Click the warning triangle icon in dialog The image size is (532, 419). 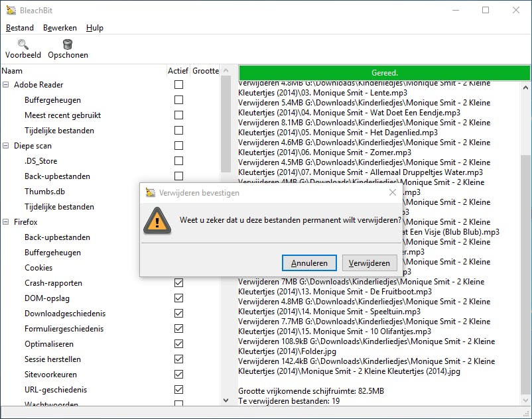[x=157, y=221]
